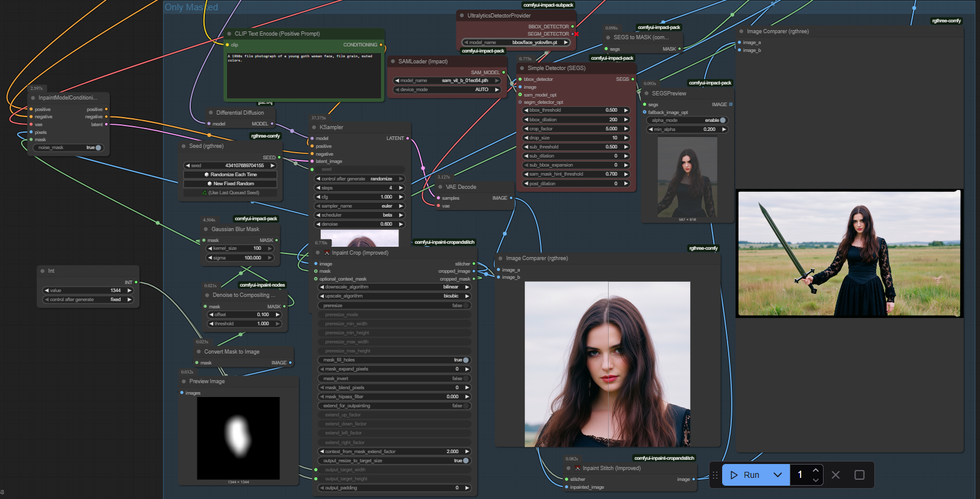This screenshot has height=499, width=980.
Task: Collapse the Seed (rgthree) node title dot
Action: [x=184, y=146]
